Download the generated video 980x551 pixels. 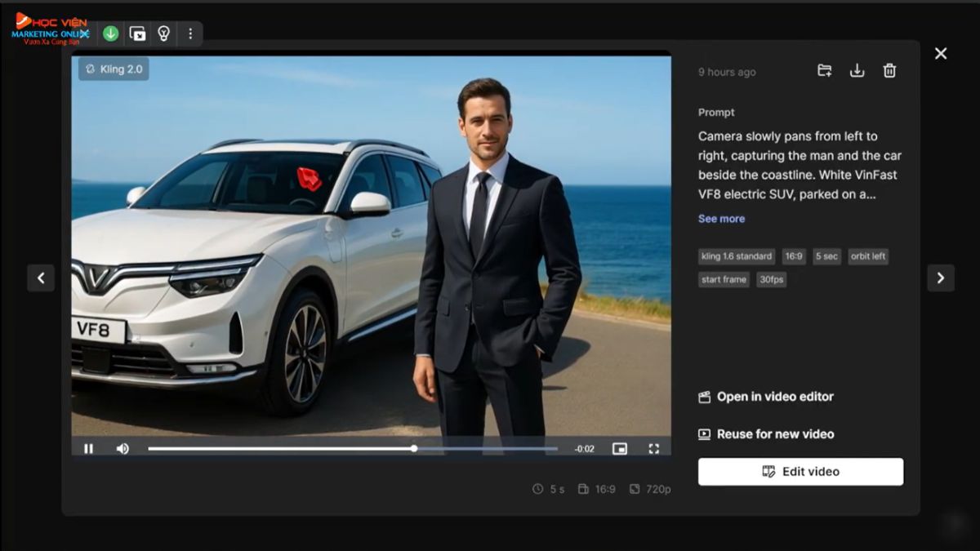(x=857, y=71)
